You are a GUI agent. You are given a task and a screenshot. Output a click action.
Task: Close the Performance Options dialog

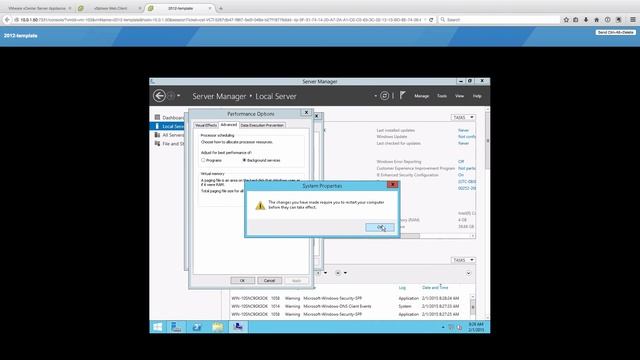click(306, 112)
